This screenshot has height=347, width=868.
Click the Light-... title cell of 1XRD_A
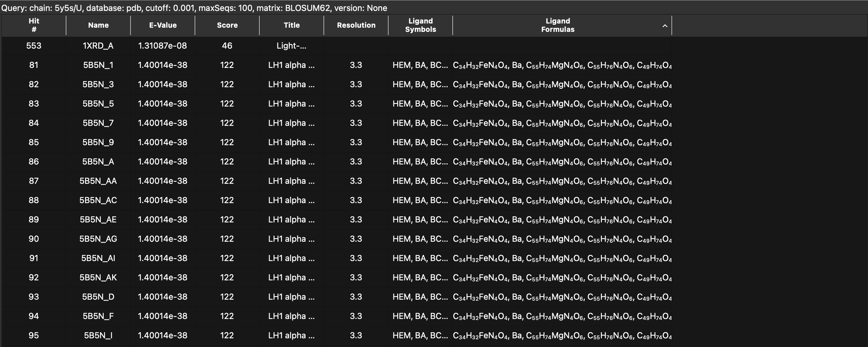tap(292, 46)
